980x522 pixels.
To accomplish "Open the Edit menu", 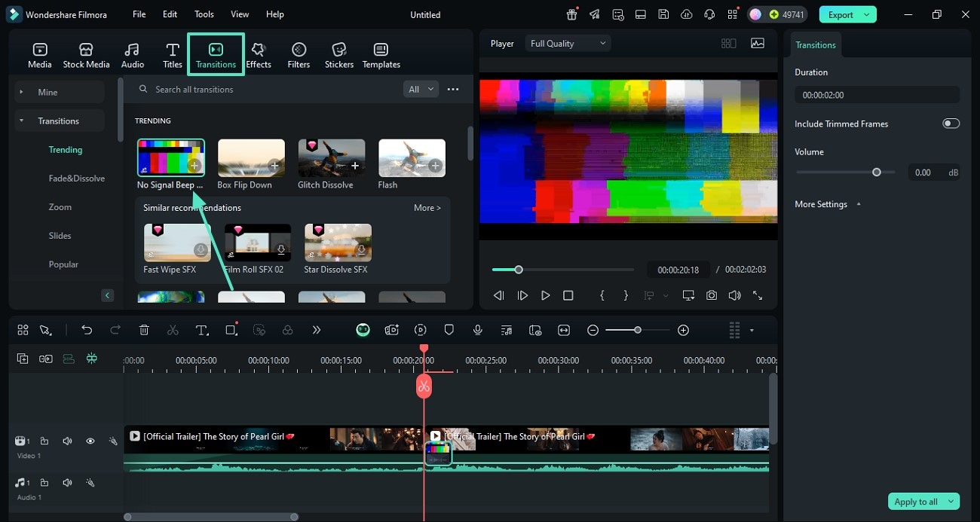I will click(x=170, y=14).
